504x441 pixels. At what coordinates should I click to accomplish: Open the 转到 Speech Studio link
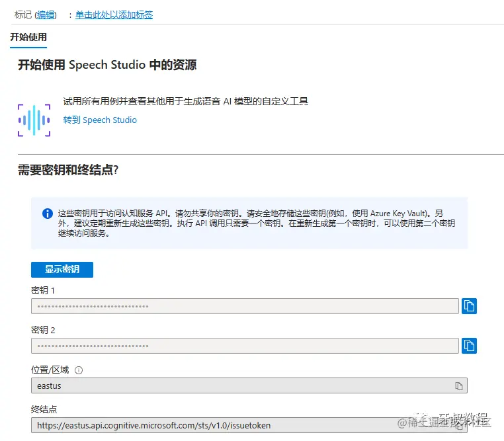100,120
